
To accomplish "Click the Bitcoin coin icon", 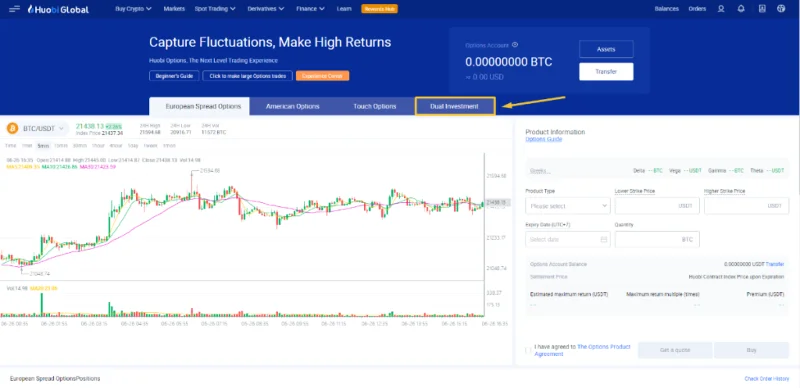I will coord(12,128).
